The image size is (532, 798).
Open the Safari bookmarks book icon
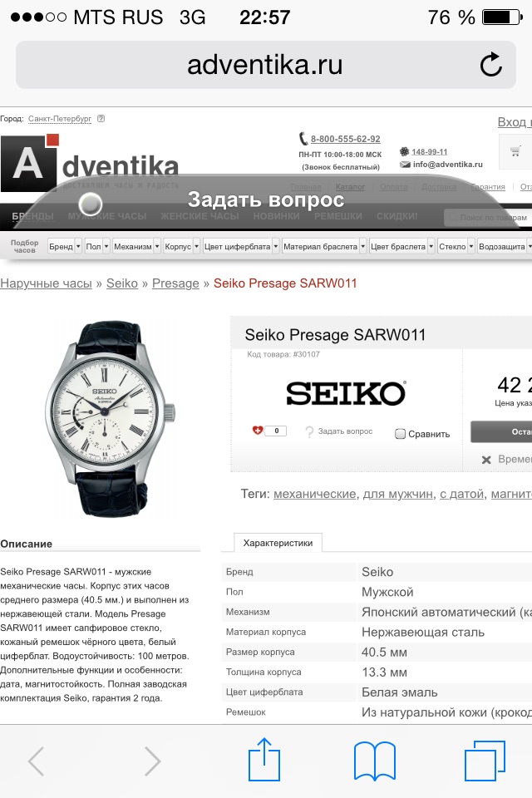tap(375, 761)
